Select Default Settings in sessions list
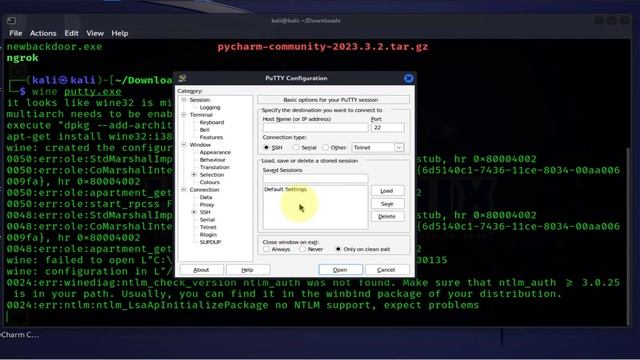The width and height of the screenshot is (640, 360). pos(285,189)
